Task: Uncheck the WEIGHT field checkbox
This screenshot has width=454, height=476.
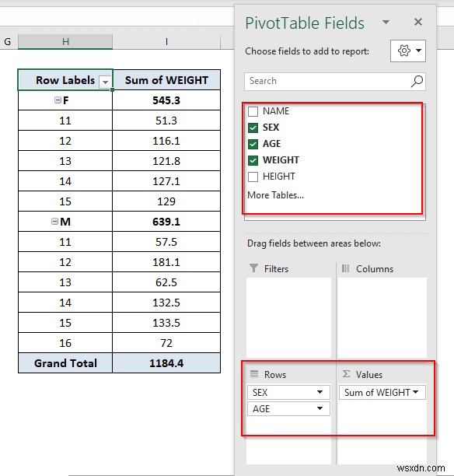Action: click(x=253, y=160)
